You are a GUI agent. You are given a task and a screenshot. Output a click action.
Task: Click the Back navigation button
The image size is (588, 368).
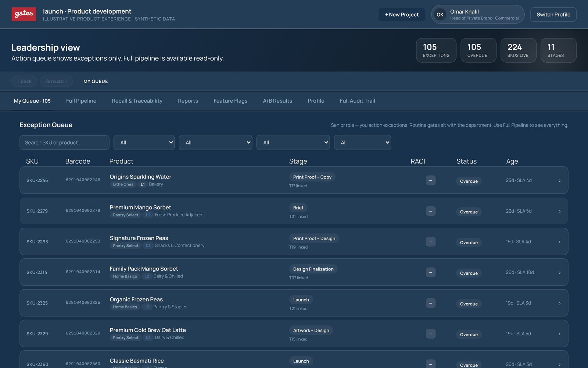(x=24, y=81)
